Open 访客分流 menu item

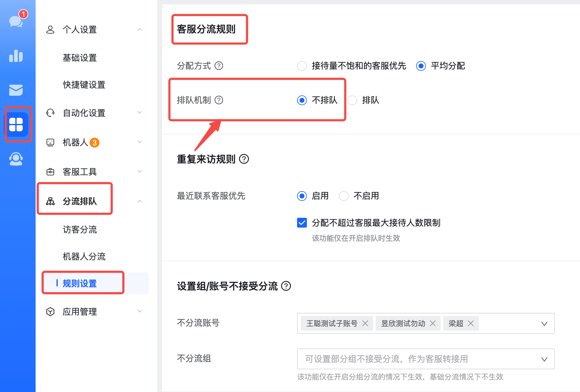80,229
